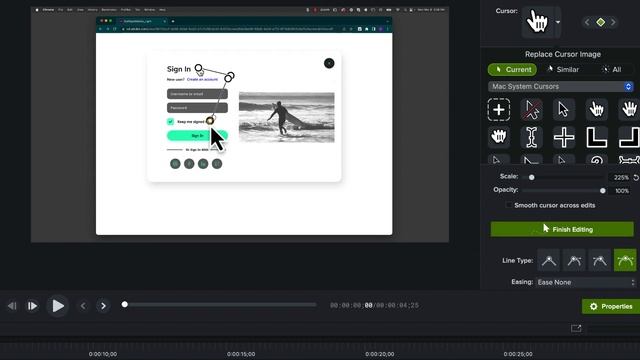Click the last social sign-in circle icon
This screenshot has height=360, width=640.
(x=217, y=164)
